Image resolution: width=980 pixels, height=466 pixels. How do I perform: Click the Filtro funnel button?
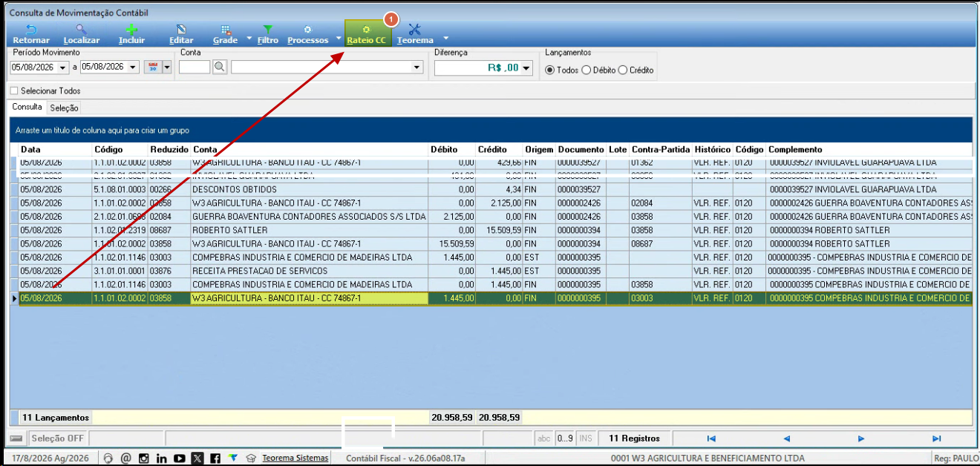point(268,34)
